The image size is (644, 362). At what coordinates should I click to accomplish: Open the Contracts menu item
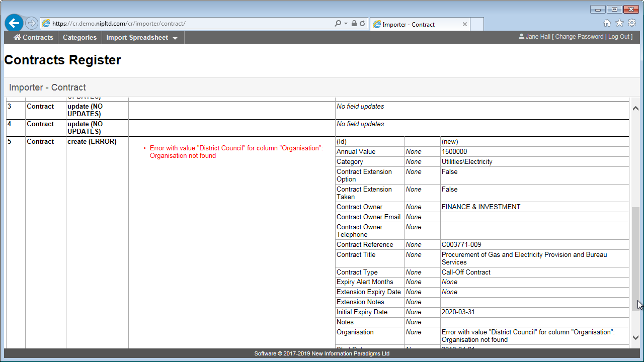pyautogui.click(x=33, y=38)
